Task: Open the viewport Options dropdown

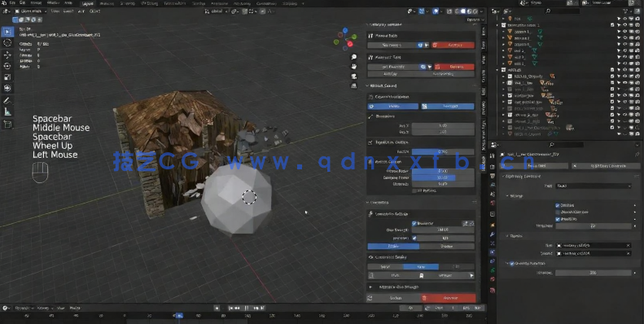Action: pyautogui.click(x=475, y=20)
